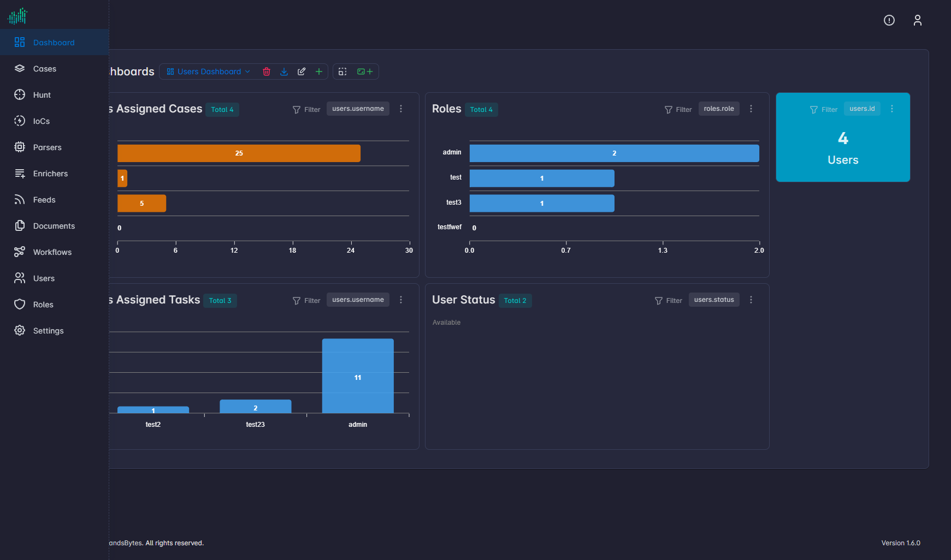Click Filter in Roles widget
Viewport: 951px width, 560px height.
(678, 109)
